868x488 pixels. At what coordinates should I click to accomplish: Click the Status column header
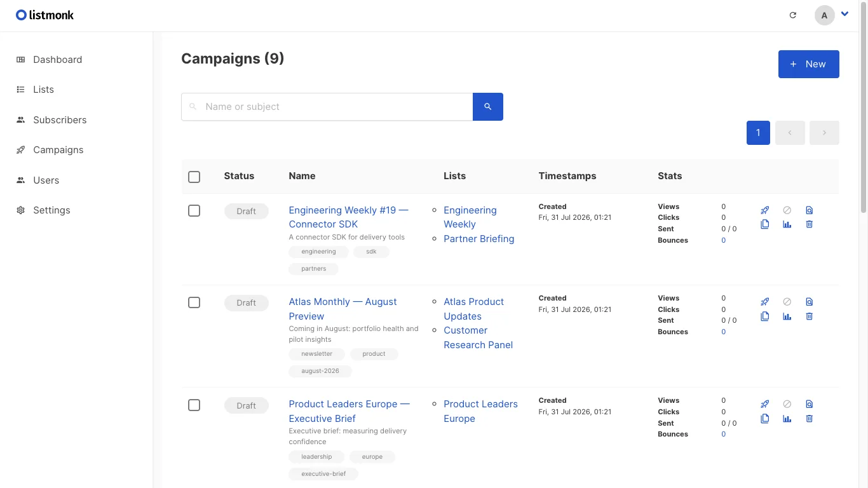(x=239, y=176)
